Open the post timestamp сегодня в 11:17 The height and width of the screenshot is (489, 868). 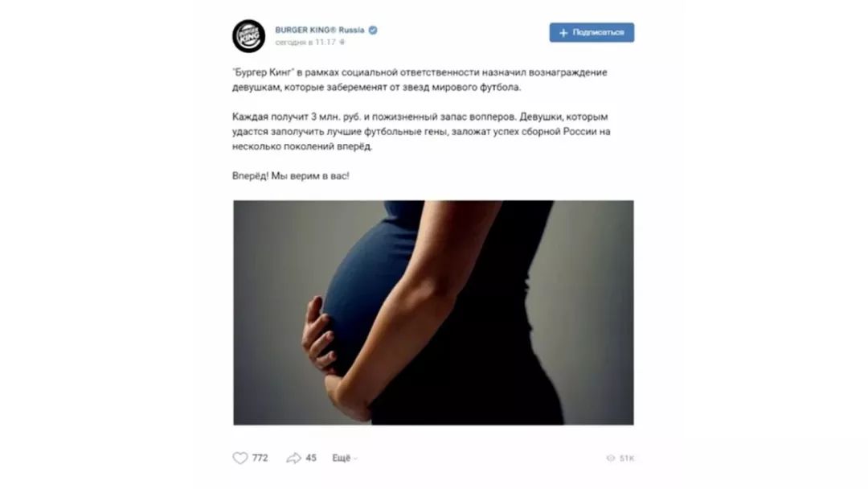(305, 42)
